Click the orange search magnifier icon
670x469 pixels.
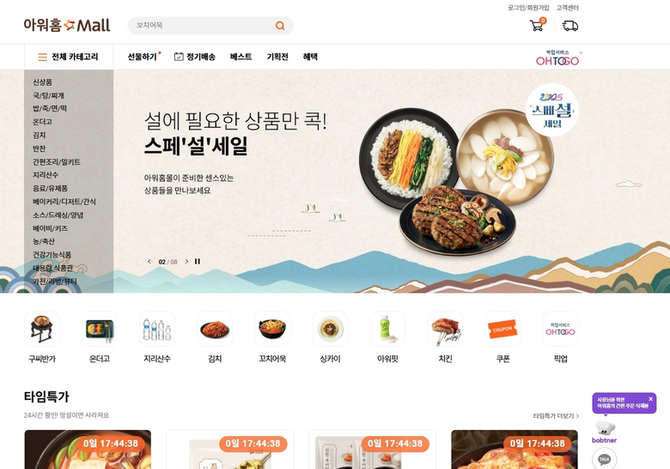click(x=280, y=26)
